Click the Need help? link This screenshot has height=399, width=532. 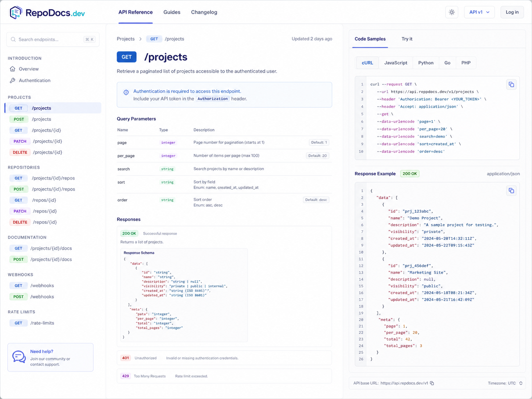[x=42, y=352]
